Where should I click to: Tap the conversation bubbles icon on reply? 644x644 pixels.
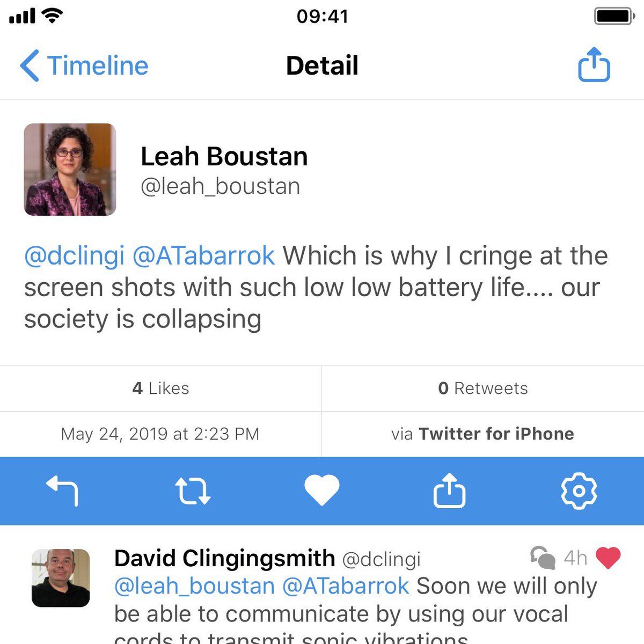[543, 558]
